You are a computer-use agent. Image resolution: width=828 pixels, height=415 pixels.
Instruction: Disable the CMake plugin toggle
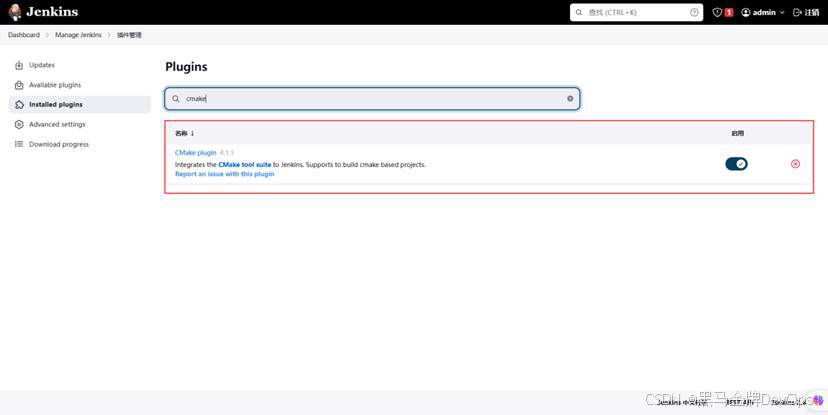click(736, 164)
